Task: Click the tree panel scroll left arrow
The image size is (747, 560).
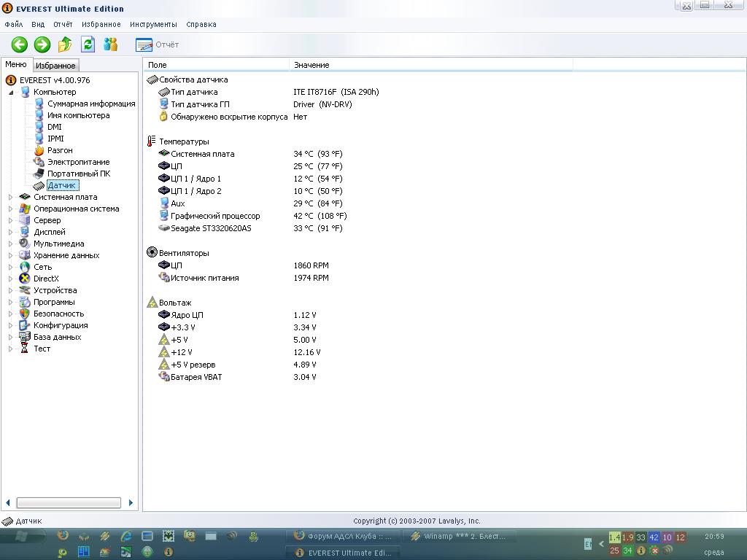Action: (x=7, y=503)
